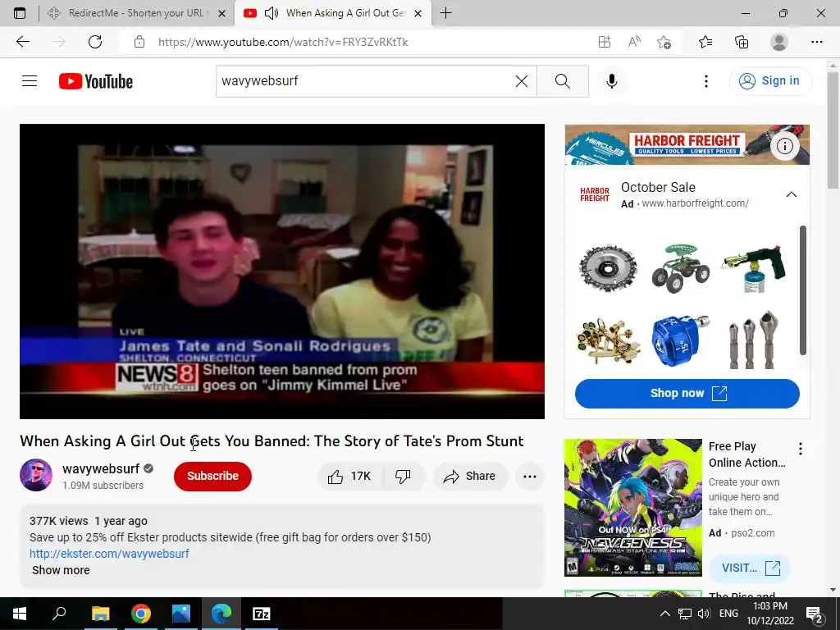Open Collections in Edge toolbar
Viewport: 840px width, 630px height.
pos(742,42)
